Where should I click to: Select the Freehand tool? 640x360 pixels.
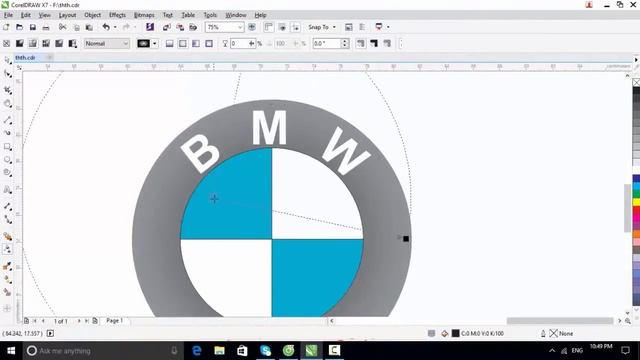(x=7, y=120)
